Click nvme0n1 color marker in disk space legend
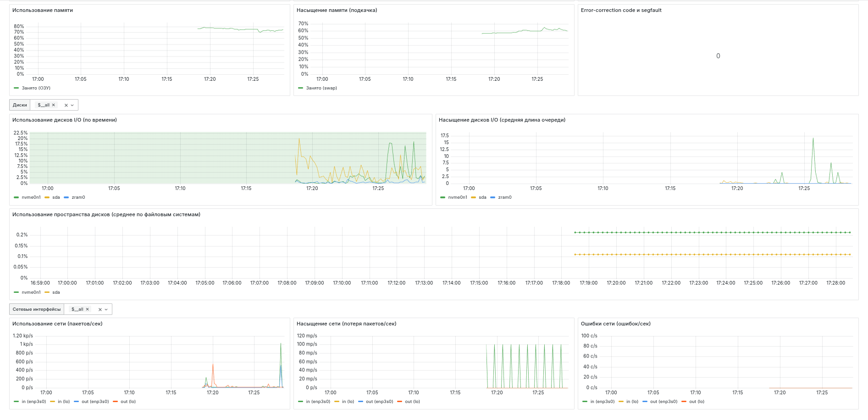This screenshot has width=868, height=420. tap(17, 292)
